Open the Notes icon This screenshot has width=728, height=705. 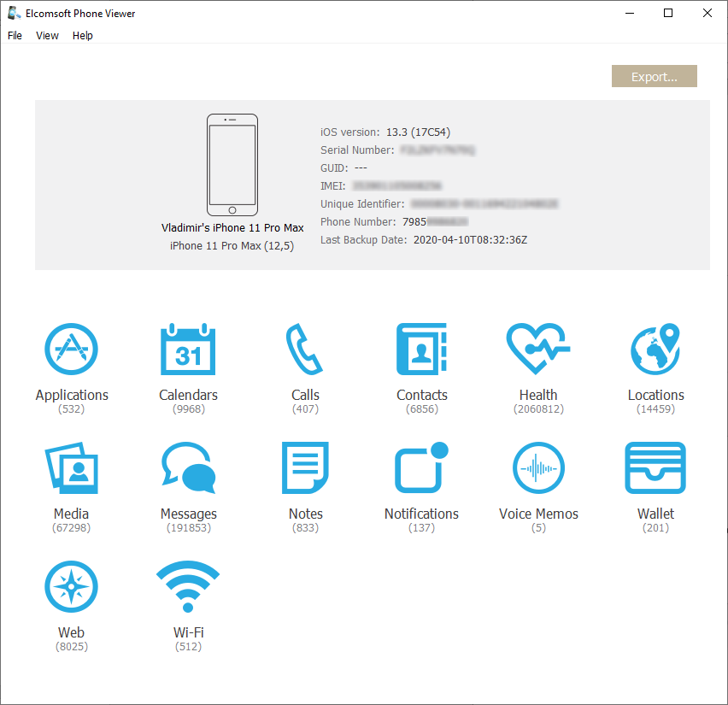(x=305, y=468)
